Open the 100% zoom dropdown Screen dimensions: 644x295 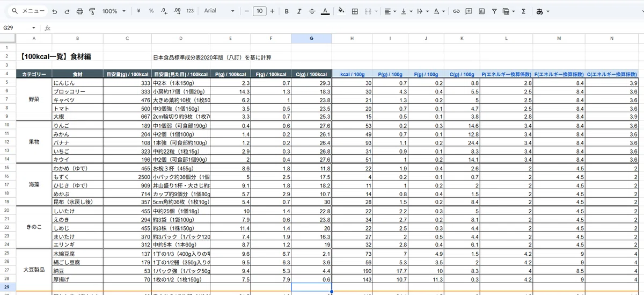point(114,11)
